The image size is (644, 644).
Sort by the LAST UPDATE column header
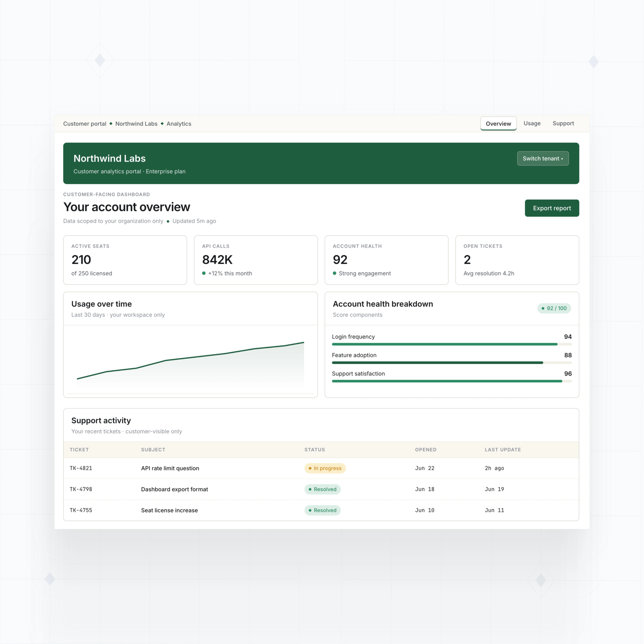tap(503, 450)
